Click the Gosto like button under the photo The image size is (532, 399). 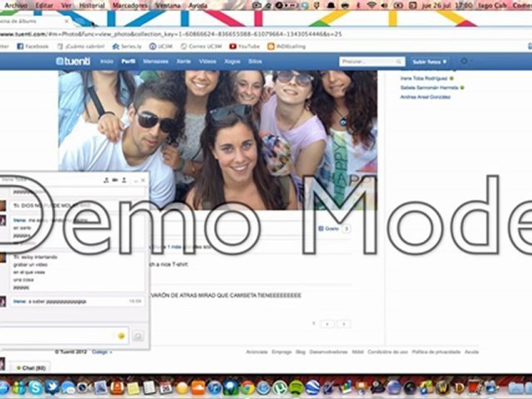click(x=329, y=229)
